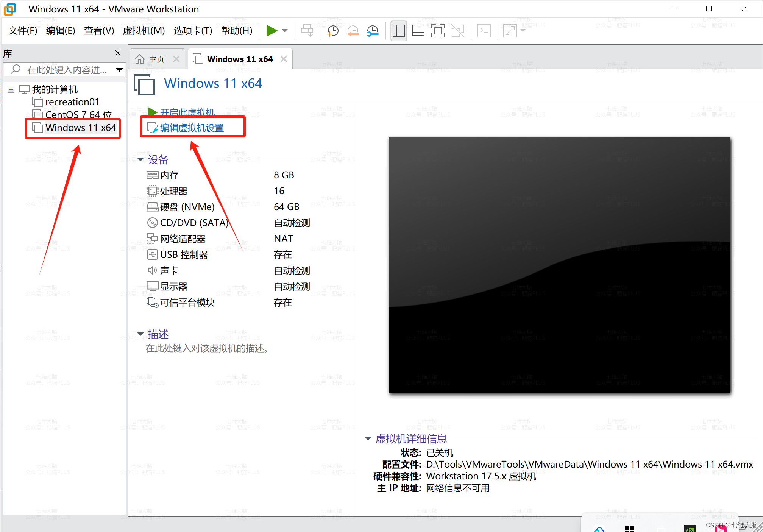The image size is (763, 532).
Task: Click the configuration file path text
Action: (590, 465)
